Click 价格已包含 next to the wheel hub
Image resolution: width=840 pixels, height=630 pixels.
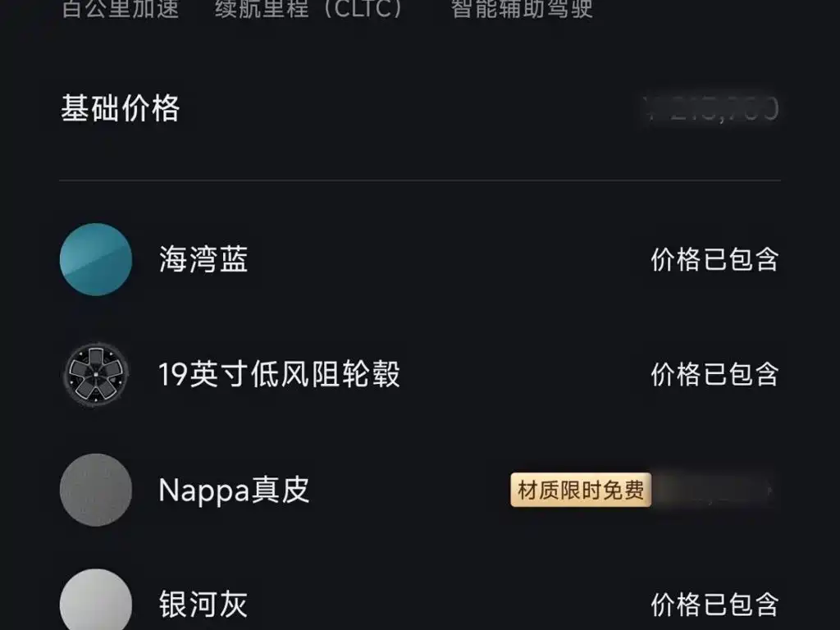click(x=714, y=374)
